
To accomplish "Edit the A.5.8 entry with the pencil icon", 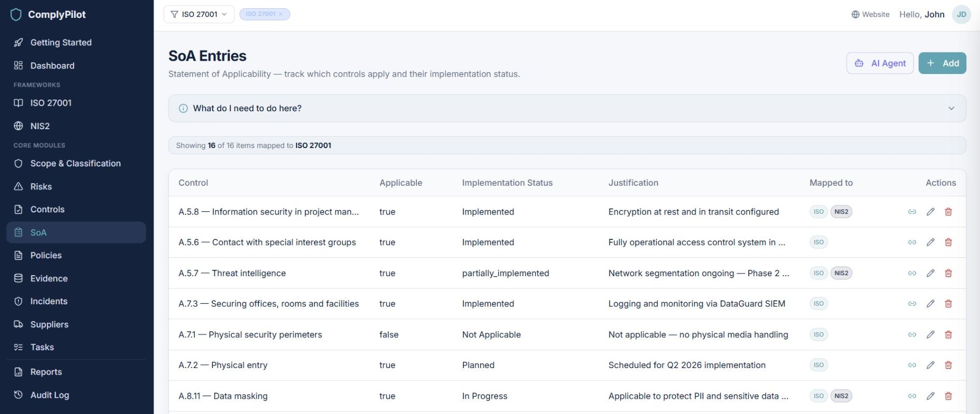I will point(930,212).
